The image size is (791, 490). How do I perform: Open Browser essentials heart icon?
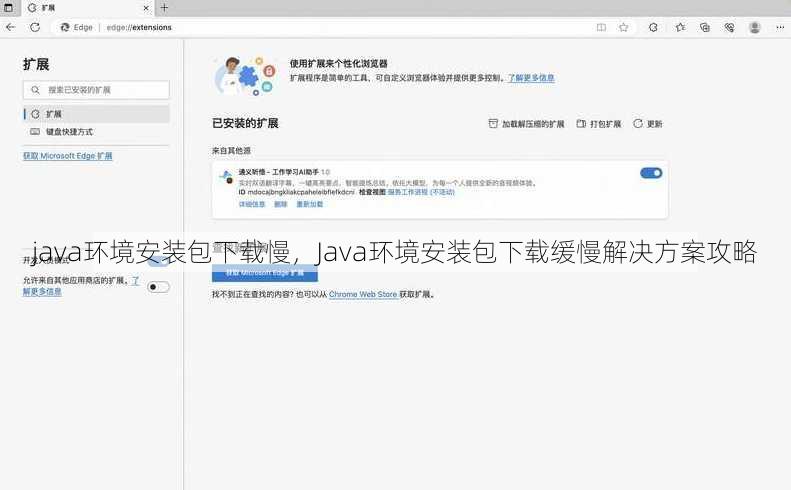(x=729, y=27)
